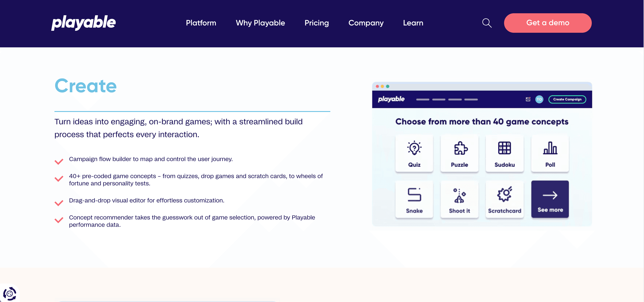Select the Snake game card
The image size is (644, 302).
coord(414,199)
